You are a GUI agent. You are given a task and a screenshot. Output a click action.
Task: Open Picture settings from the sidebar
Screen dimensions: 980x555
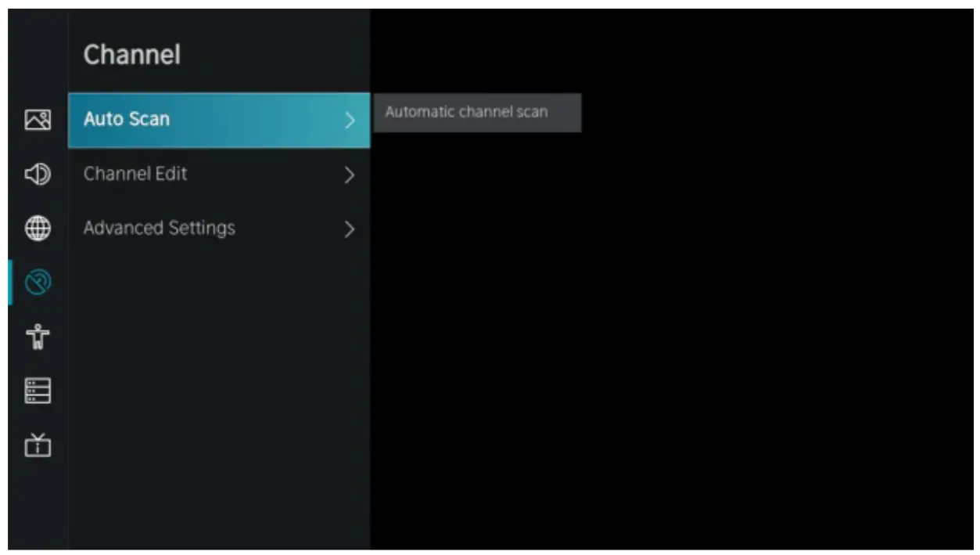tap(38, 120)
